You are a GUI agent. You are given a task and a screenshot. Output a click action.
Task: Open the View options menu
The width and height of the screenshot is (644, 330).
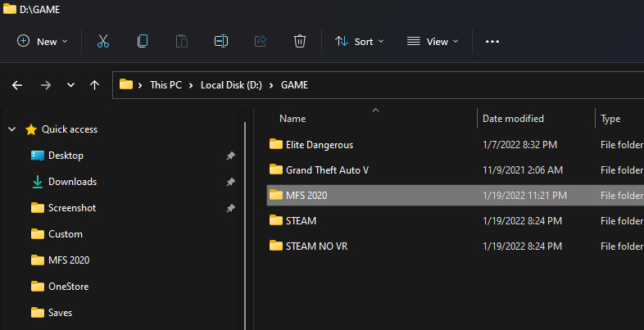pyautogui.click(x=433, y=41)
